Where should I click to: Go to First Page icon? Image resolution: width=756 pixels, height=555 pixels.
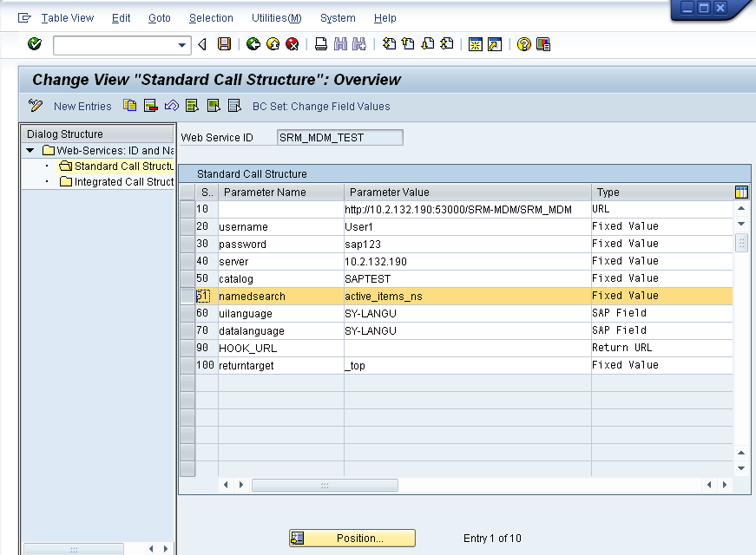point(389,44)
